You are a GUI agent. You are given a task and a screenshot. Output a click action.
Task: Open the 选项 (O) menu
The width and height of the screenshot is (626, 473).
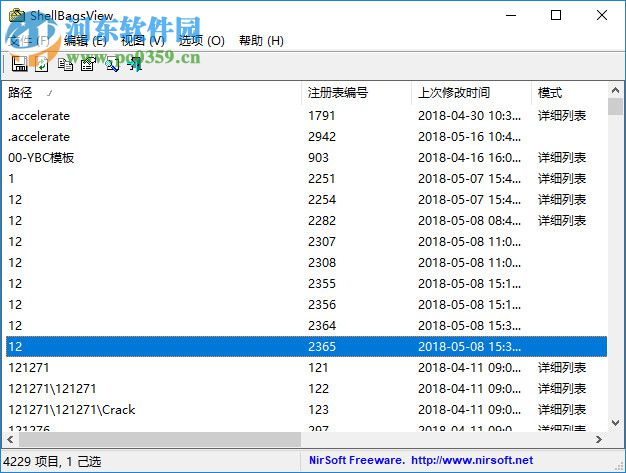202,40
